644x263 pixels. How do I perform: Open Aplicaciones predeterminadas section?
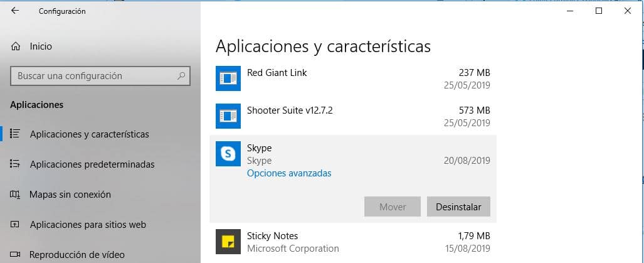[92, 164]
